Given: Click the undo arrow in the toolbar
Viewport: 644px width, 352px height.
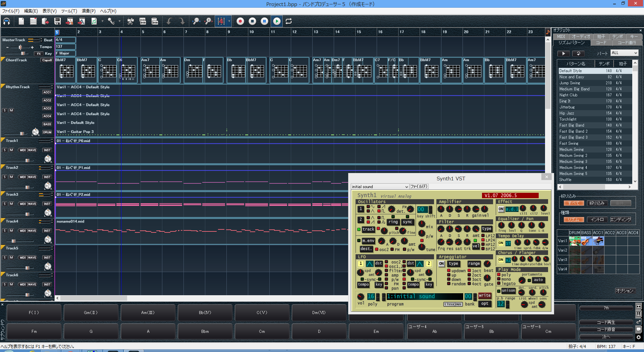Looking at the screenshot, I should pyautogui.click(x=169, y=21).
